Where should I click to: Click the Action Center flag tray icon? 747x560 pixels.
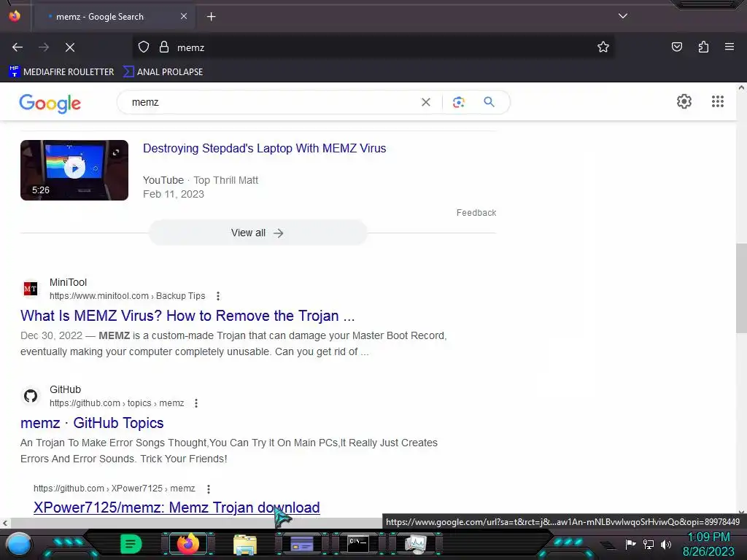pos(630,544)
